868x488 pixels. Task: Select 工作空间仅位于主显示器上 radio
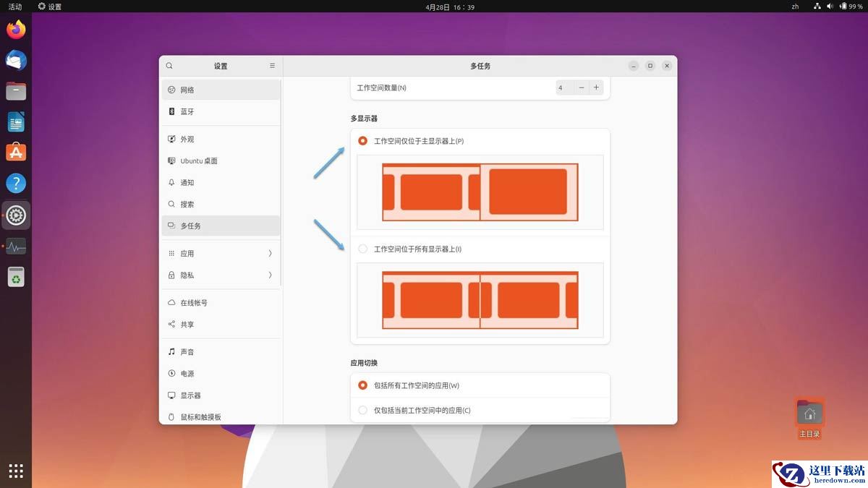coord(362,140)
